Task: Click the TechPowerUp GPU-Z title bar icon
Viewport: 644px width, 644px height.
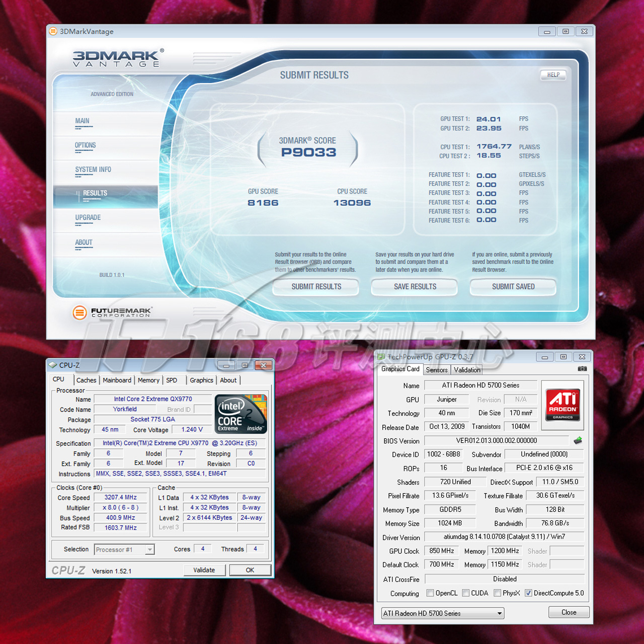Action: pos(381,357)
